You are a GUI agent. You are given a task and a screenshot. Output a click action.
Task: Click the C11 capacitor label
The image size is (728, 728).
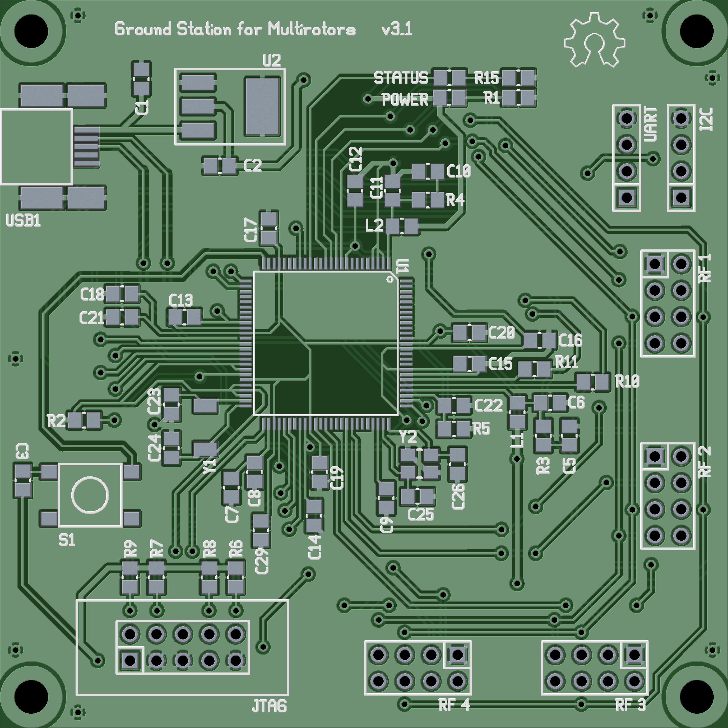[x=376, y=188]
